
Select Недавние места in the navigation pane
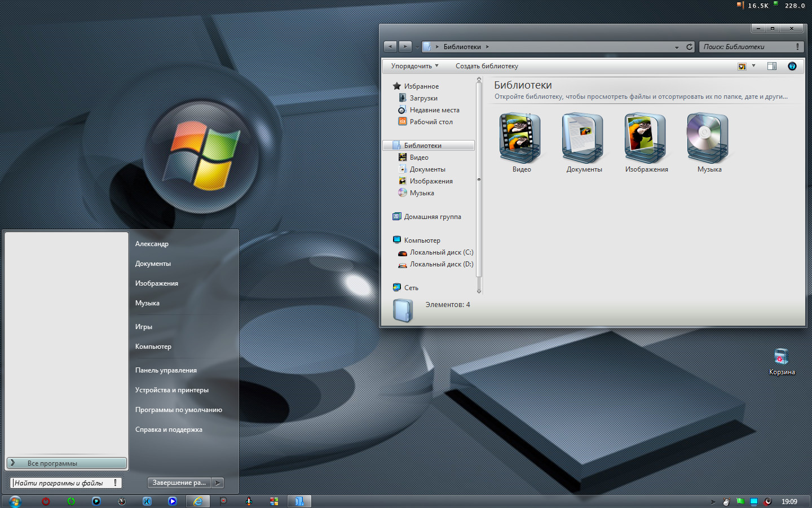point(429,110)
